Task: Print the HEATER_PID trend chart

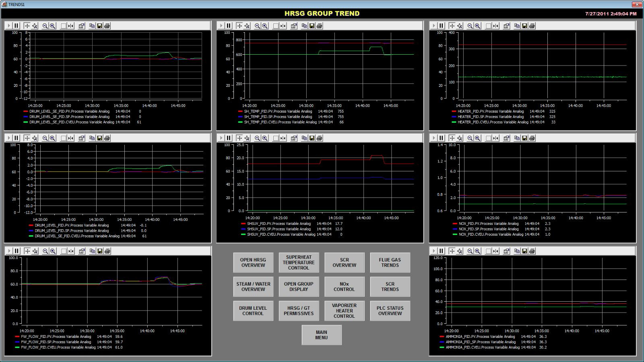Action: pos(532,26)
